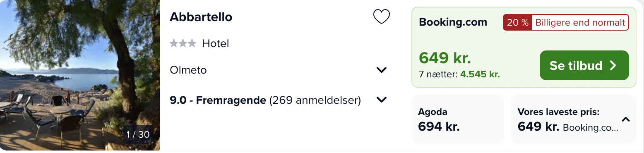Click the Hotel type label
The width and height of the screenshot is (644, 153).
click(216, 43)
